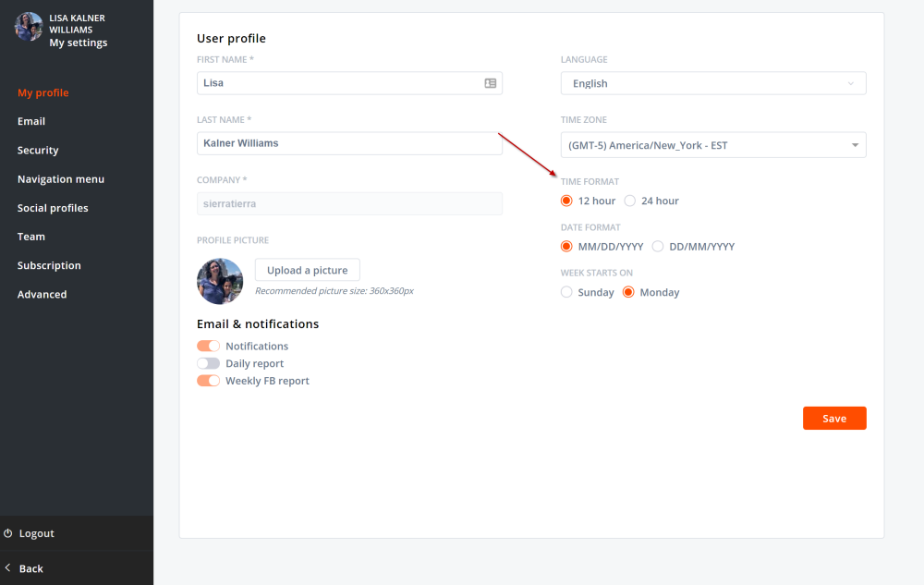Click the Back arrow icon
The height and width of the screenshot is (585, 924).
8,567
